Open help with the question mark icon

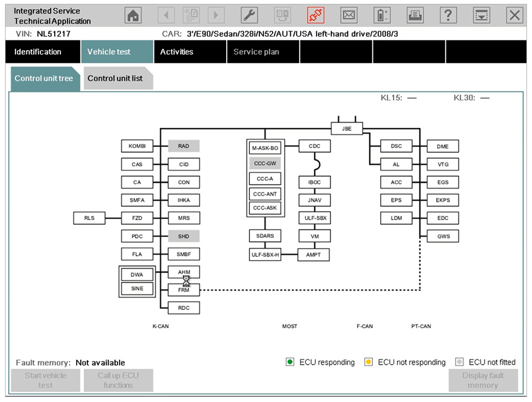(x=448, y=16)
